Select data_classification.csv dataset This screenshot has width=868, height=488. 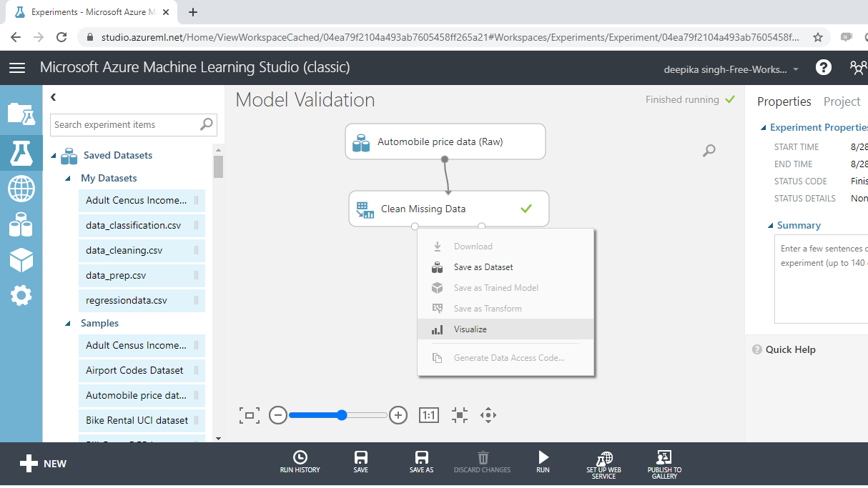coord(142,226)
